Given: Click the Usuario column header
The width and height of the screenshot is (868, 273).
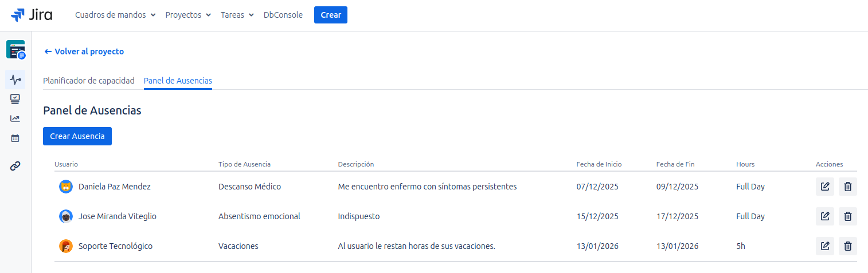Looking at the screenshot, I should coord(67,164).
